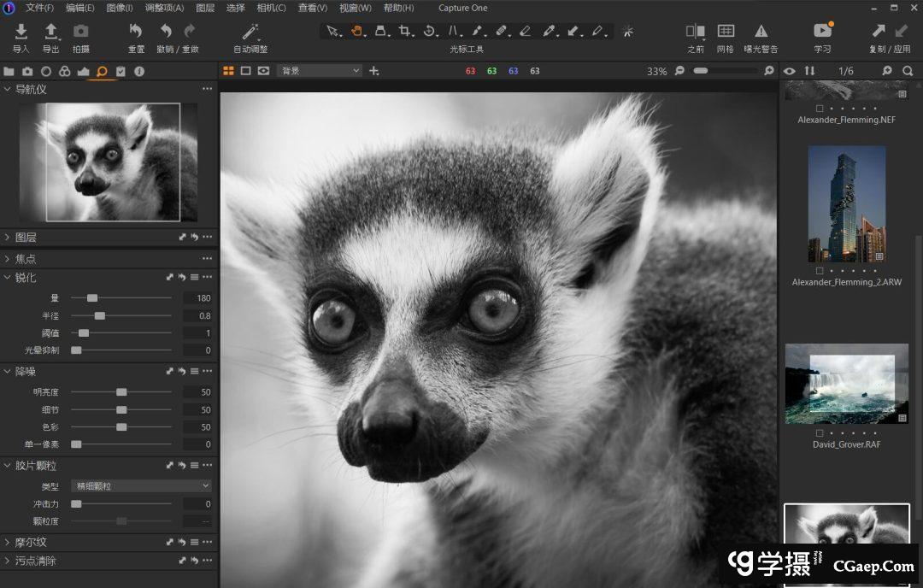
Task: Open the 精细颗粒 film grain type dropdown
Action: 141,486
